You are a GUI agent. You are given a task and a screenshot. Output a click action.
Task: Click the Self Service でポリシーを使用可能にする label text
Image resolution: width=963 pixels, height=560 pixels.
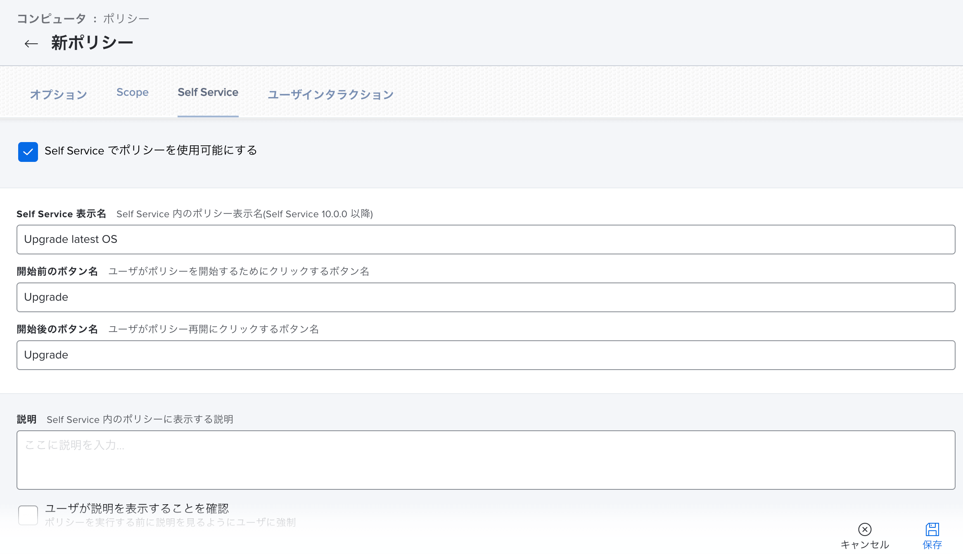click(151, 151)
